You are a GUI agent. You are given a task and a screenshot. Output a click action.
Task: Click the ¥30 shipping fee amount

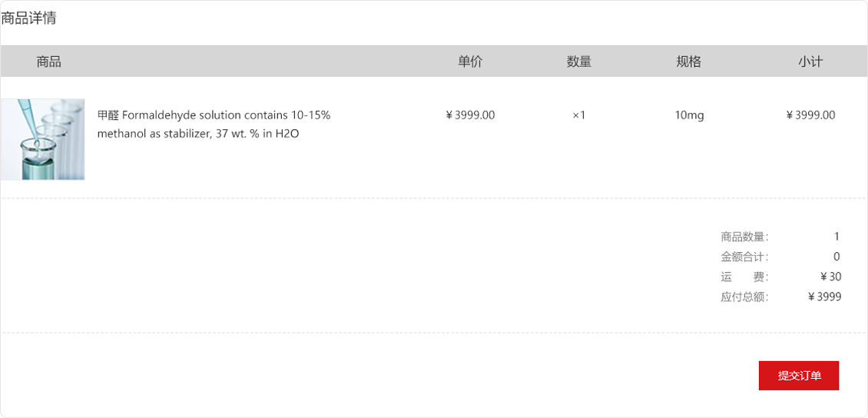pos(830,277)
